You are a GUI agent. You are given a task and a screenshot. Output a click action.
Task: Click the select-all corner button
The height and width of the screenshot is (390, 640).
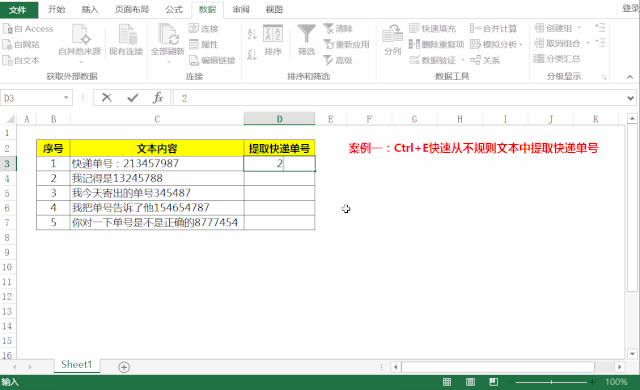click(x=9, y=119)
